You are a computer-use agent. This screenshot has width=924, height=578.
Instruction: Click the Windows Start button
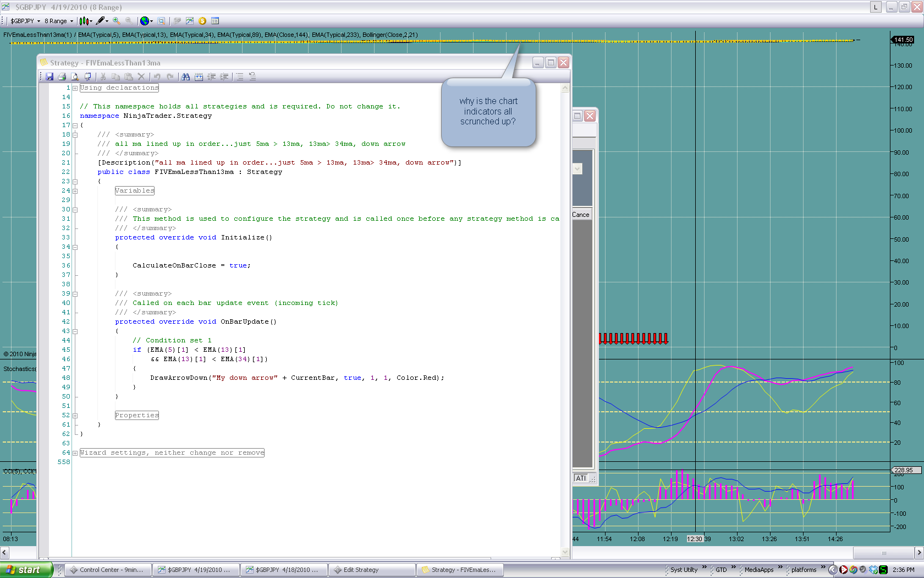pyautogui.click(x=26, y=570)
